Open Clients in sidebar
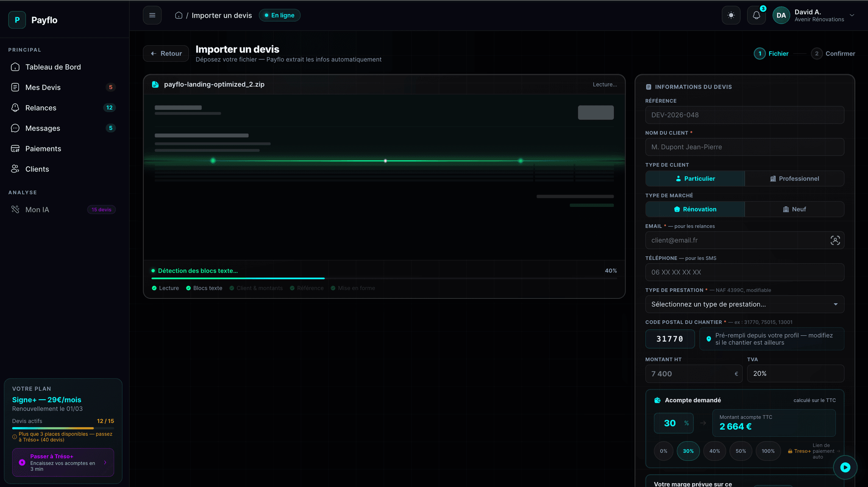The height and width of the screenshot is (487, 868). (x=64, y=169)
